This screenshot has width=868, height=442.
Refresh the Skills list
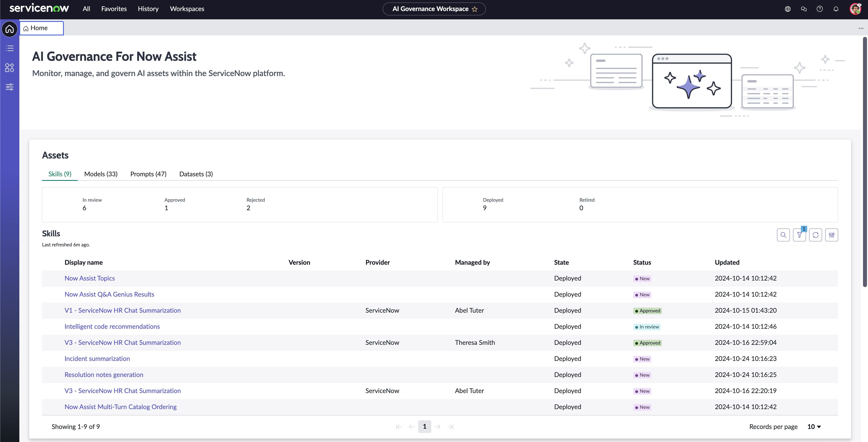click(815, 235)
